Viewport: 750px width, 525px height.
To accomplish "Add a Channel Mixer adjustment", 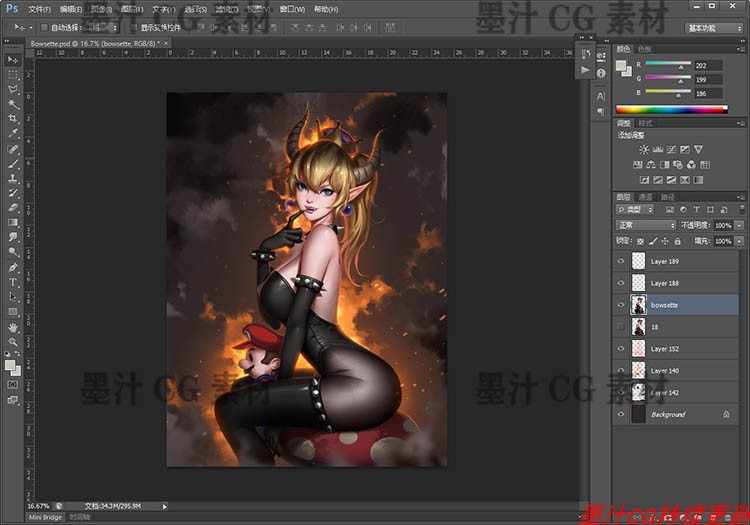I will [x=691, y=165].
